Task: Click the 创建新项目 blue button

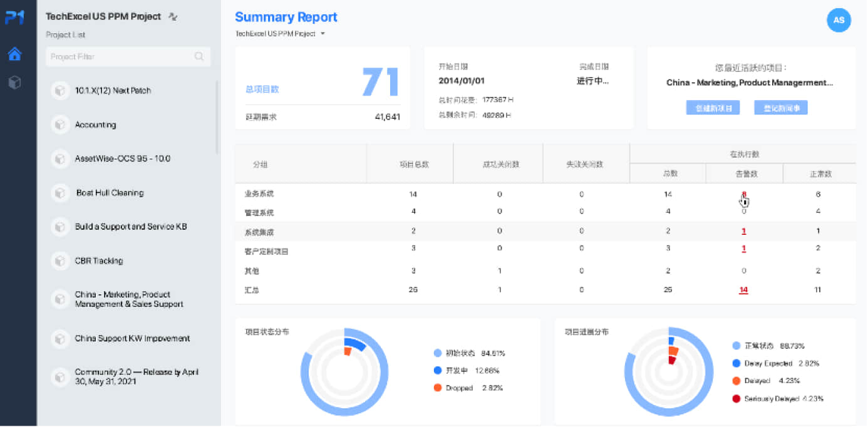Action: click(x=713, y=108)
